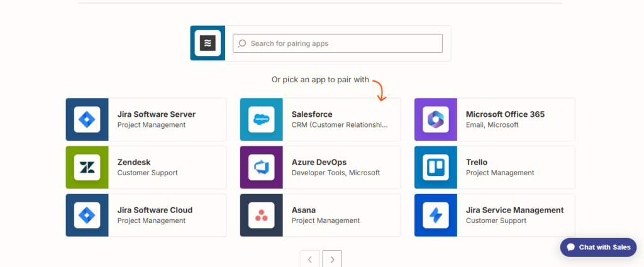The width and height of the screenshot is (644, 267).
Task: Select the Jira Service Management title
Action: click(514, 210)
